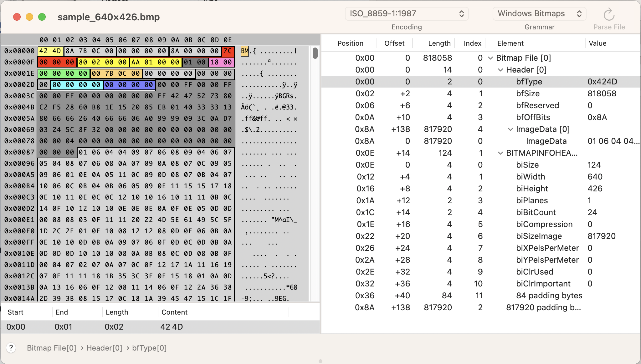Click the yellow-highlighted 42 hex byte

pos(44,51)
